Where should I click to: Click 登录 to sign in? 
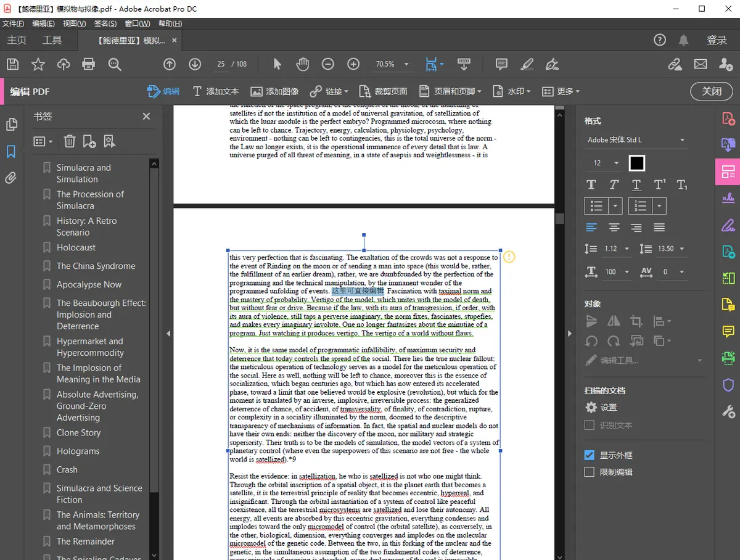[717, 40]
